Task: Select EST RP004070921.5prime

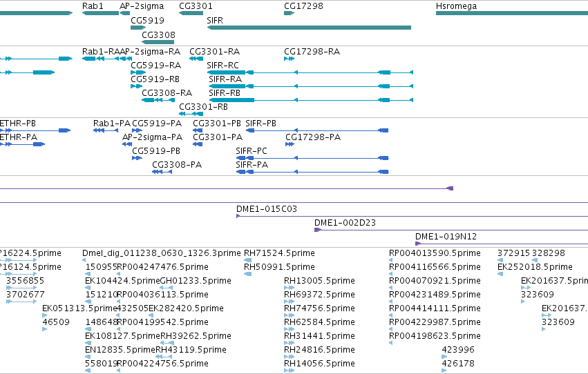Action: 435,281
